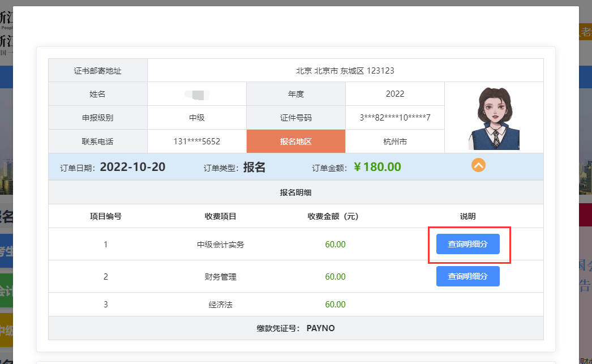Image resolution: width=592 pixels, height=364 pixels.
Task: Click the masked phone number 131****5652
Action: [196, 142]
